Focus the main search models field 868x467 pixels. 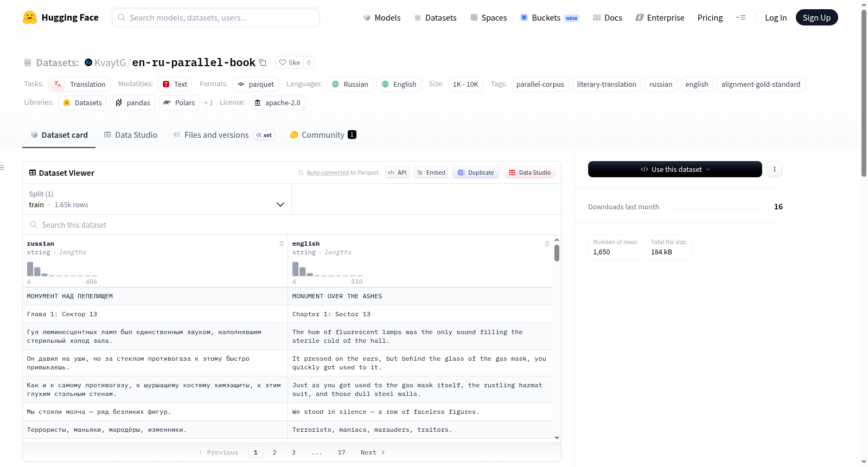pyautogui.click(x=216, y=17)
